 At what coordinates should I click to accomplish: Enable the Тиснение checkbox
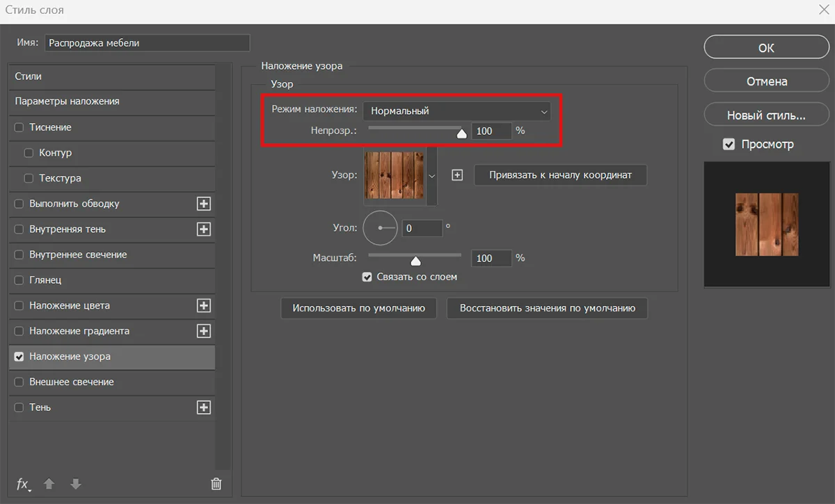tap(19, 127)
